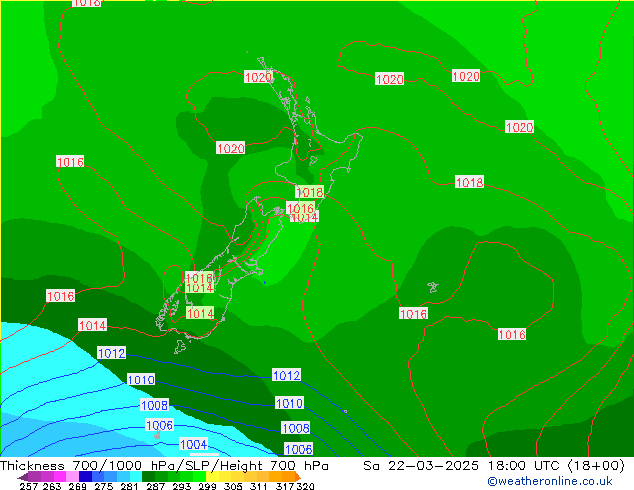Click the purple arrow at the legend's low end
The width and height of the screenshot is (634, 490).
pyautogui.click(x=23, y=477)
